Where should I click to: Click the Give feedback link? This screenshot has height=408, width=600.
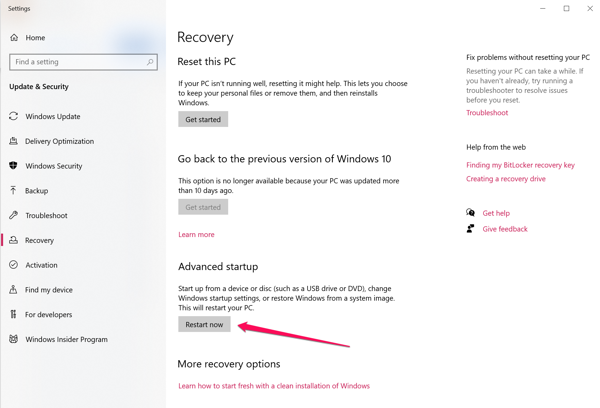pos(505,229)
